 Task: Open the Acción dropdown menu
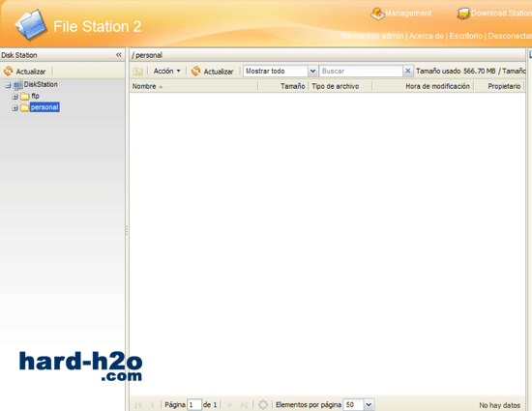coord(167,71)
